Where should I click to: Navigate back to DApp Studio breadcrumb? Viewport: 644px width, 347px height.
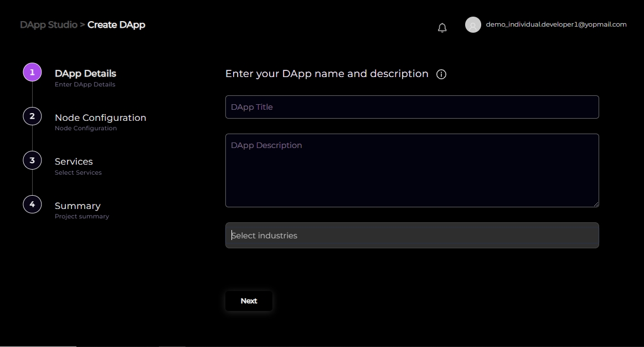coord(48,25)
